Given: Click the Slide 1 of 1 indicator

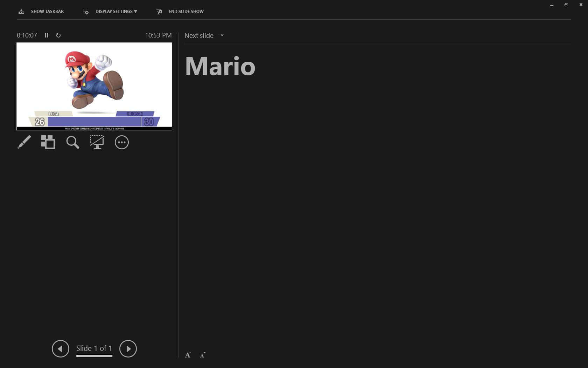Looking at the screenshot, I should tap(94, 348).
